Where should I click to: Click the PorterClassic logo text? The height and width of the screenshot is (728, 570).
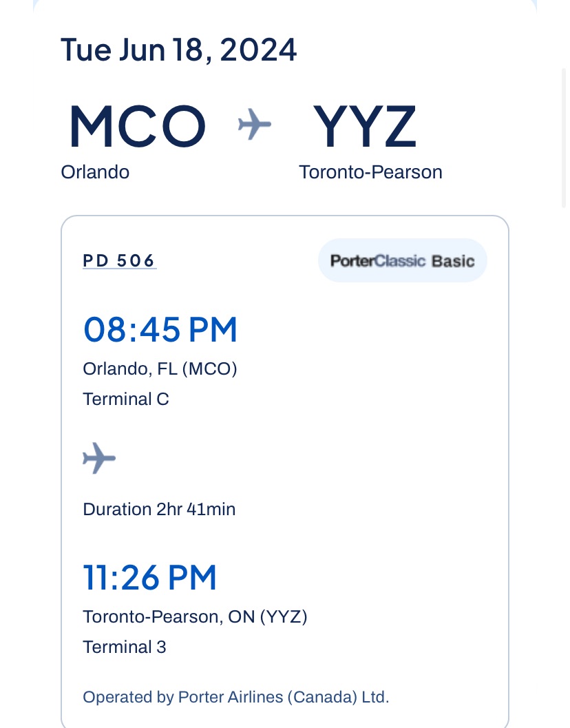point(378,261)
